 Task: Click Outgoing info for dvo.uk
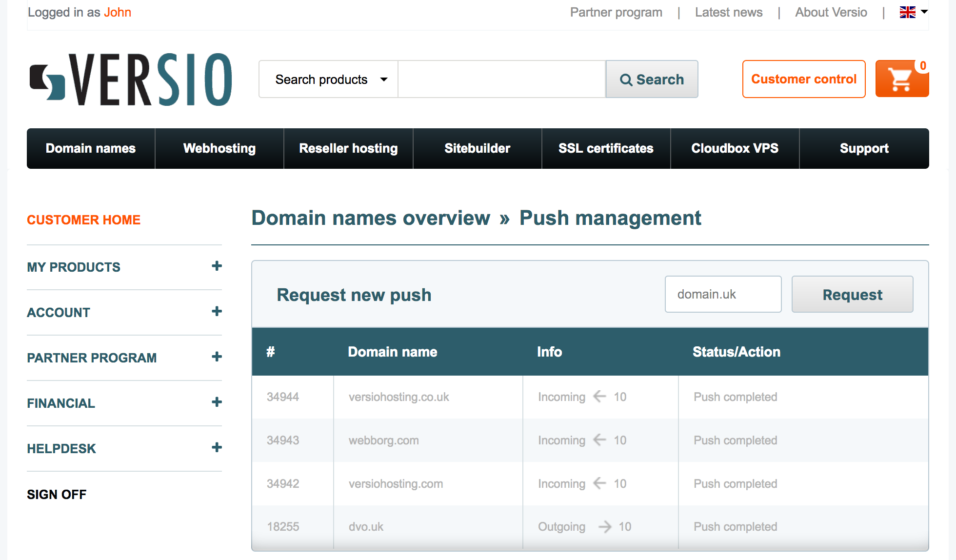click(584, 527)
